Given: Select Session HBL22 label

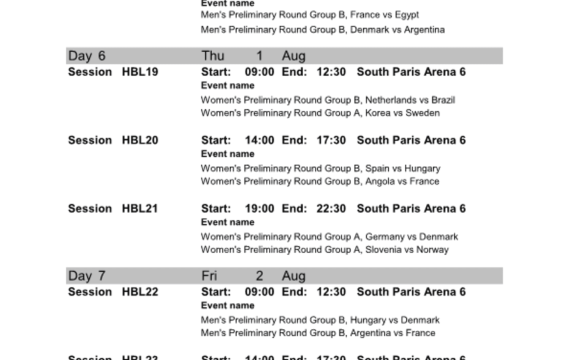Looking at the screenshot, I should pos(113,292).
